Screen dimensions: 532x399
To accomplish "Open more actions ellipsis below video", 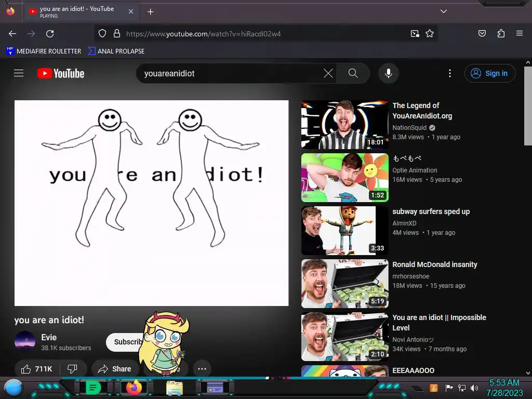I will [202, 369].
